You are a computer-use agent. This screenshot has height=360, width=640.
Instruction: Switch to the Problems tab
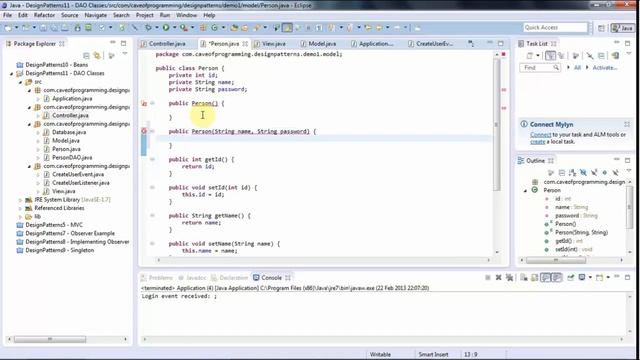pyautogui.click(x=160, y=278)
